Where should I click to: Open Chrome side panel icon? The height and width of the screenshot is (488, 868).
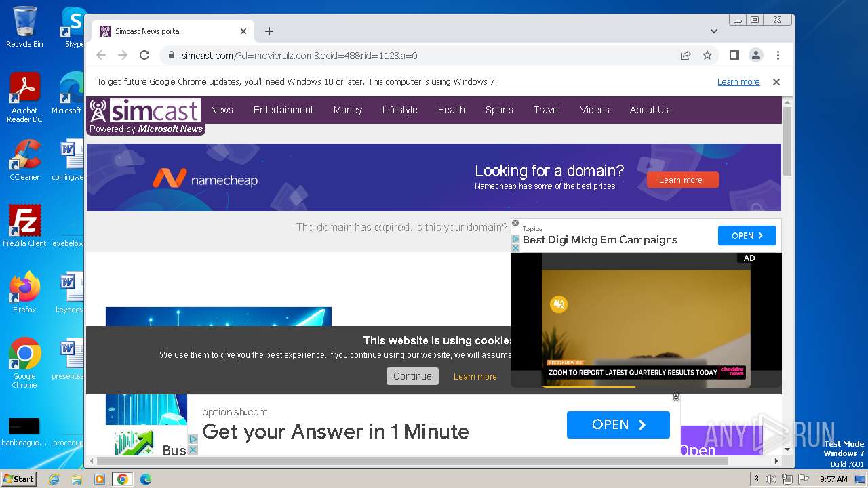point(734,55)
